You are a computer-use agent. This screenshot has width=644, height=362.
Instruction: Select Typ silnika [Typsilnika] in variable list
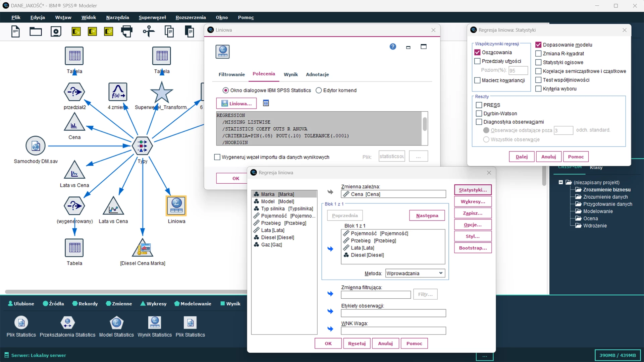coord(284,208)
